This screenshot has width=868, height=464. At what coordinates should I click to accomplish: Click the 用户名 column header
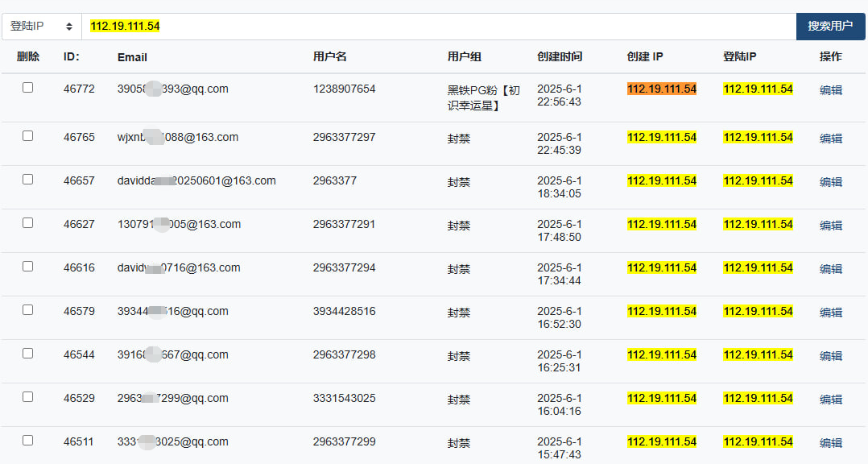coord(330,56)
